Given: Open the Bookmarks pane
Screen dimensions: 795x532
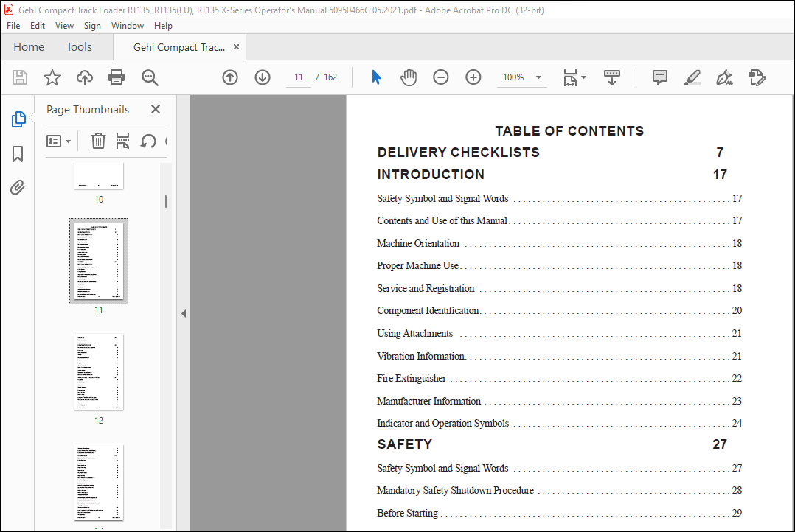Looking at the screenshot, I should click(x=18, y=154).
